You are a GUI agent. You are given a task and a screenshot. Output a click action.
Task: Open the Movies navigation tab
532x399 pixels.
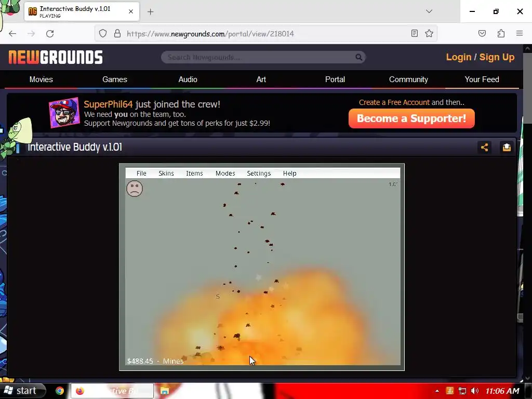[x=41, y=79]
